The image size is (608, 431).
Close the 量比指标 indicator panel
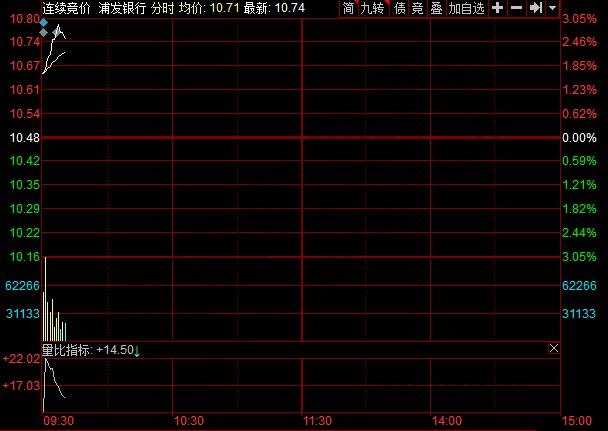point(554,349)
